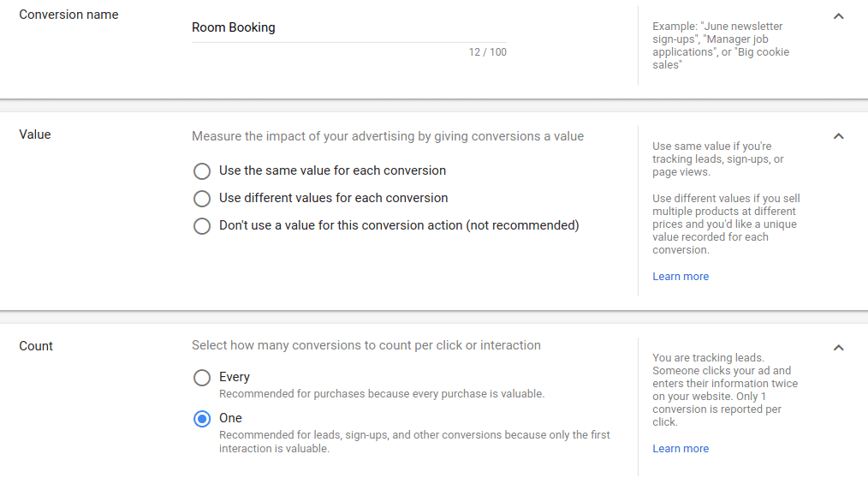The height and width of the screenshot is (478, 868).
Task: Click the 12 / 100 character counter
Action: pos(487,52)
